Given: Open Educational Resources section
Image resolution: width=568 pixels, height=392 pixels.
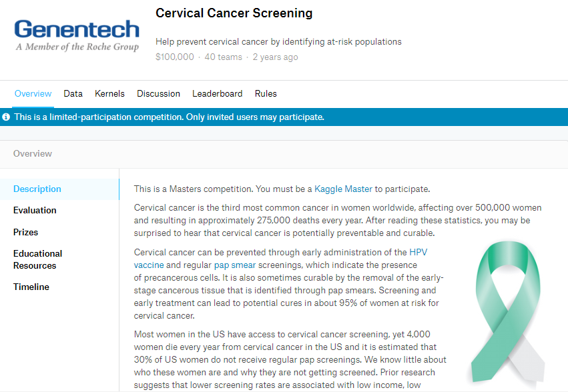Looking at the screenshot, I should point(37,259).
